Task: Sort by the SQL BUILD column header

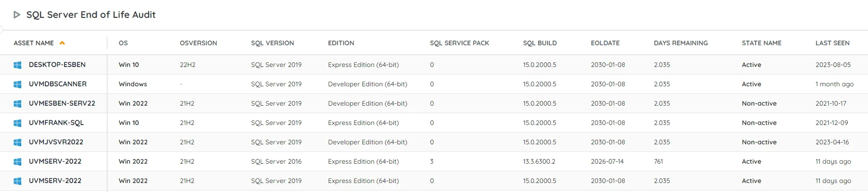Action: [x=540, y=43]
